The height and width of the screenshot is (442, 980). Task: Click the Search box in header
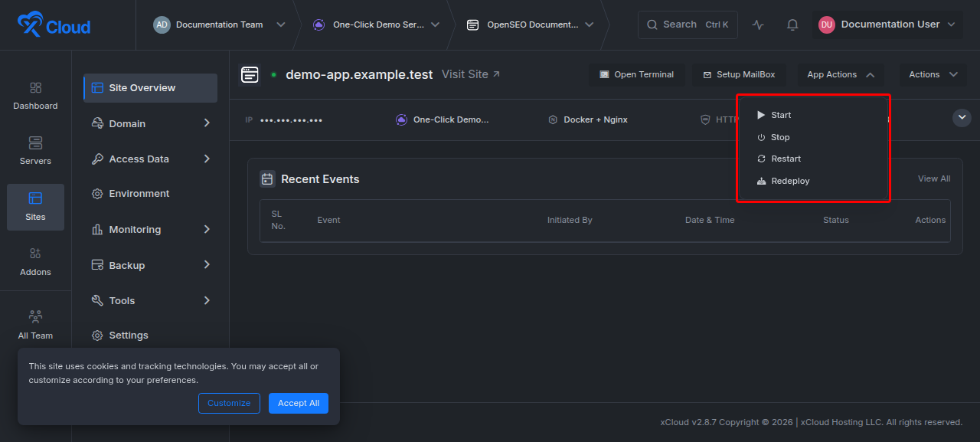[x=688, y=25]
